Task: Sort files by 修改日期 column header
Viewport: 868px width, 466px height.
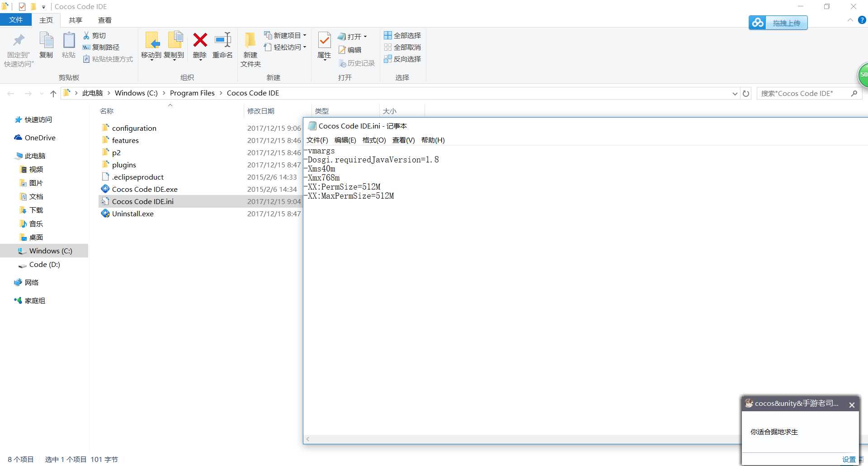Action: [x=261, y=111]
